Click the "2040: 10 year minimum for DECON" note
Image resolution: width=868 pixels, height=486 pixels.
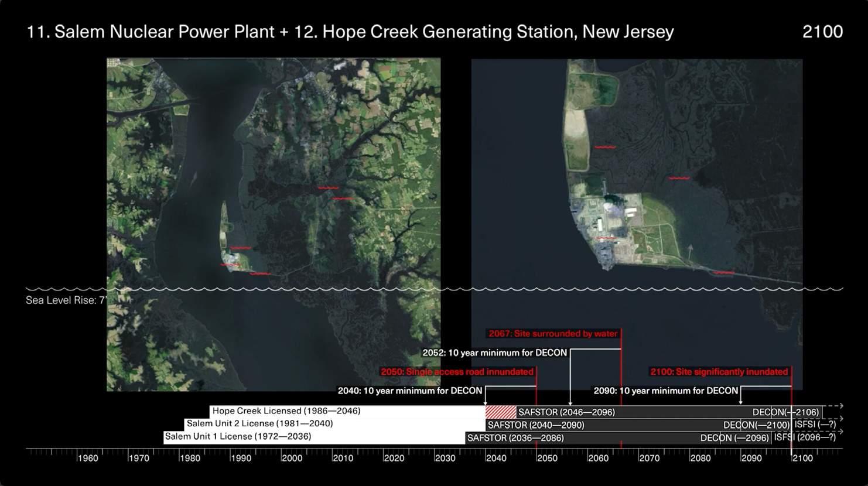[410, 391]
